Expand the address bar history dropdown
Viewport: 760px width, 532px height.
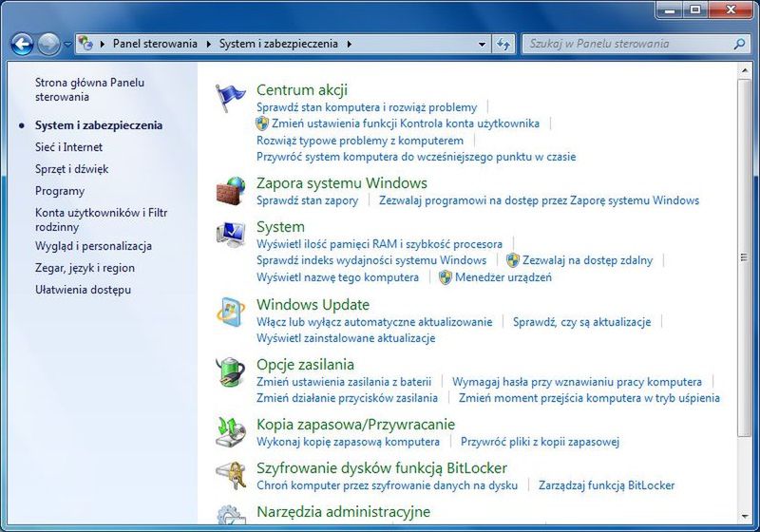(482, 44)
